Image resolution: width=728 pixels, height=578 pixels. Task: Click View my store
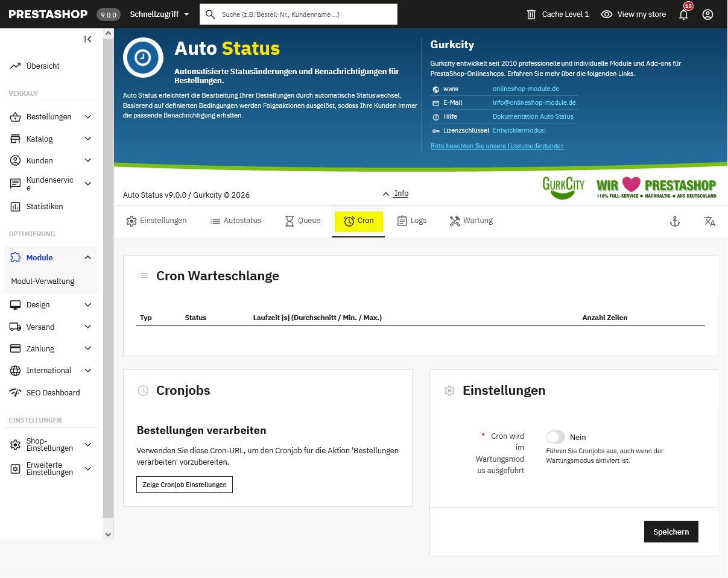(633, 14)
